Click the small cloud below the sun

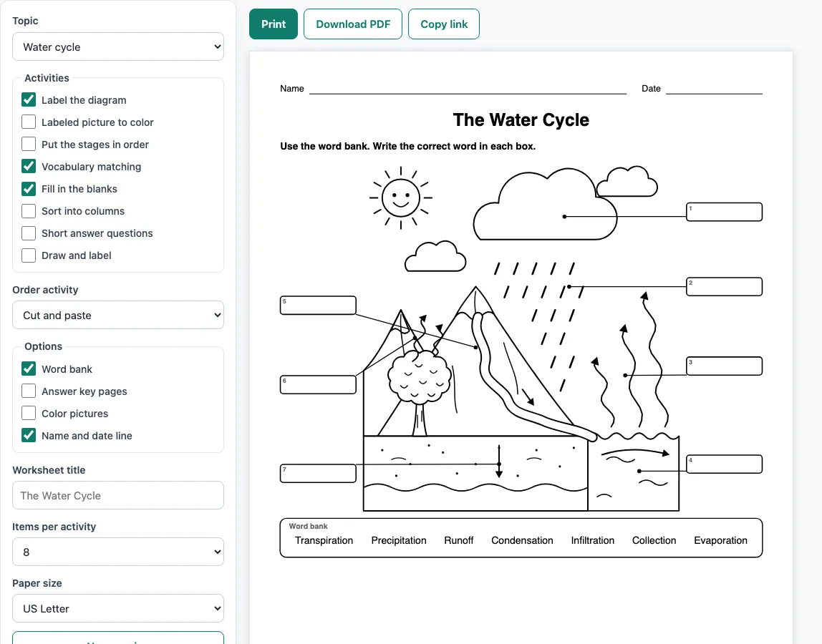coord(435,256)
